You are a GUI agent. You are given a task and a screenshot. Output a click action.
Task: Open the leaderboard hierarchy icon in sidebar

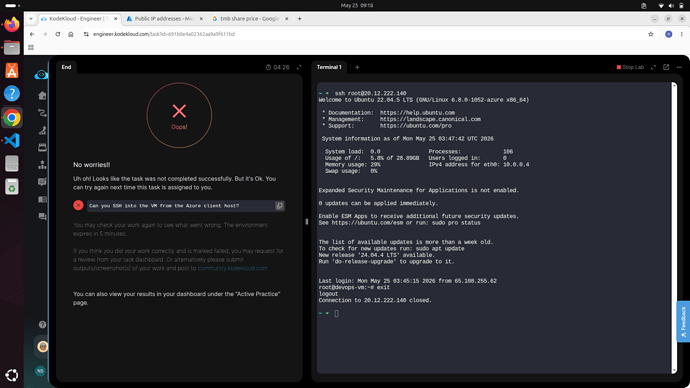[x=42, y=165]
